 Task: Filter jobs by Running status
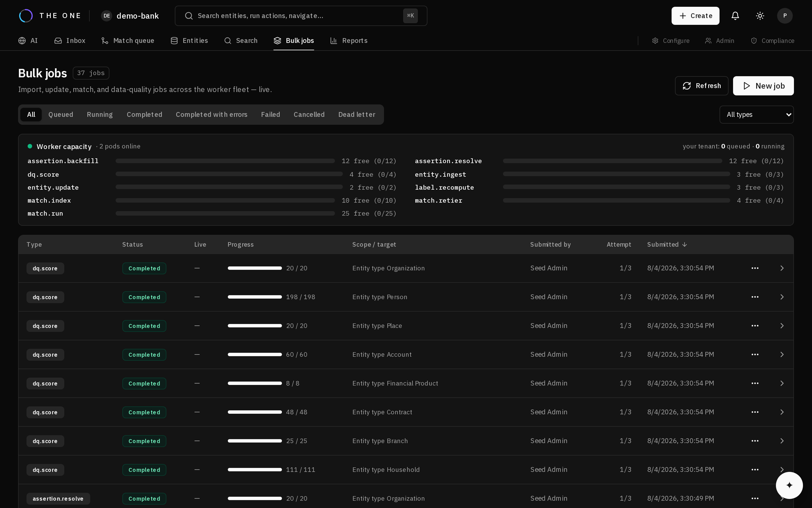tap(100, 115)
